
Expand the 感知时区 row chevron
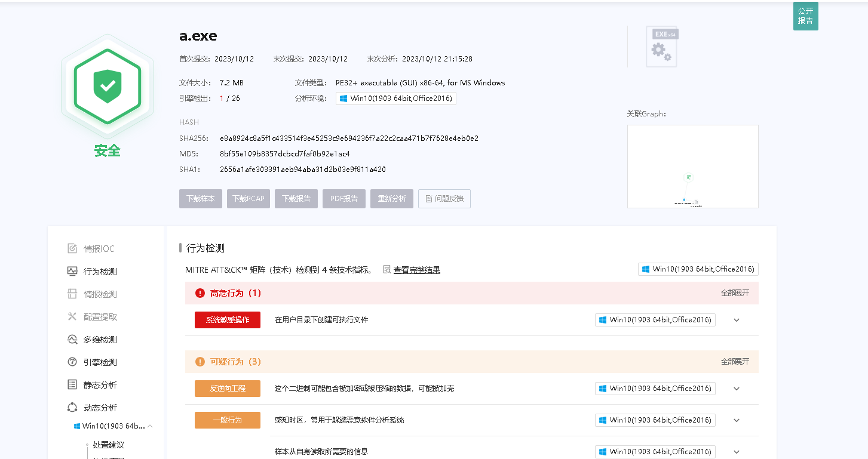click(x=737, y=420)
